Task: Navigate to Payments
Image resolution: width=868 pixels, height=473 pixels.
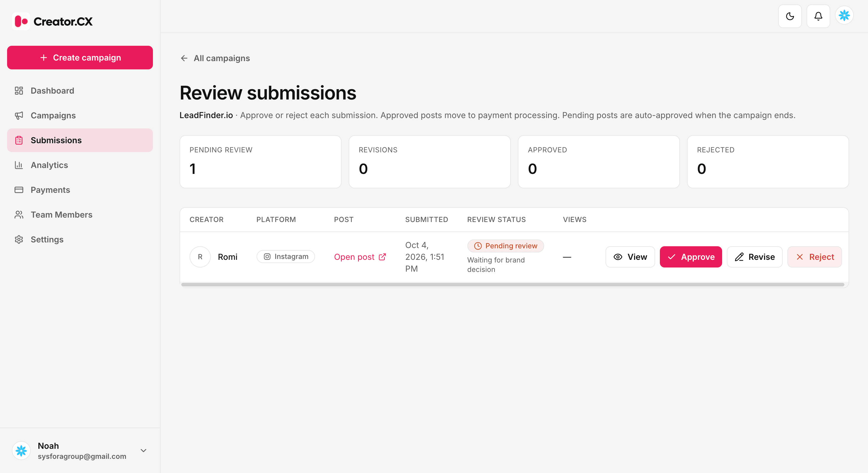Action: [x=80, y=190]
